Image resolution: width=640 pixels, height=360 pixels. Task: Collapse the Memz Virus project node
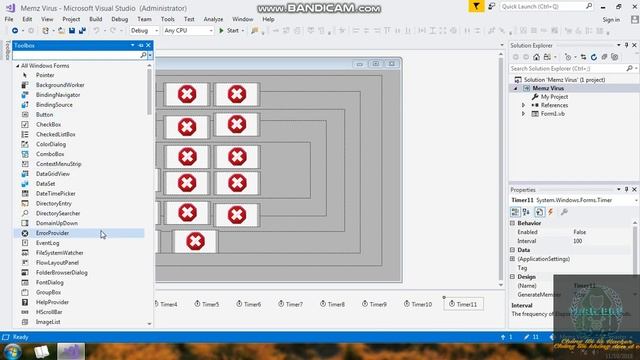pos(516,89)
